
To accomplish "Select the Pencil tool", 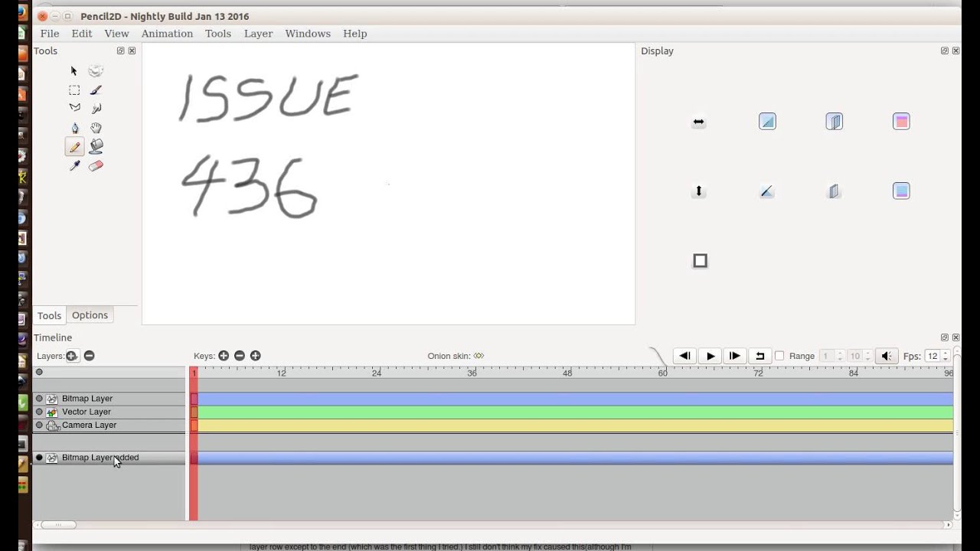I will tap(74, 147).
